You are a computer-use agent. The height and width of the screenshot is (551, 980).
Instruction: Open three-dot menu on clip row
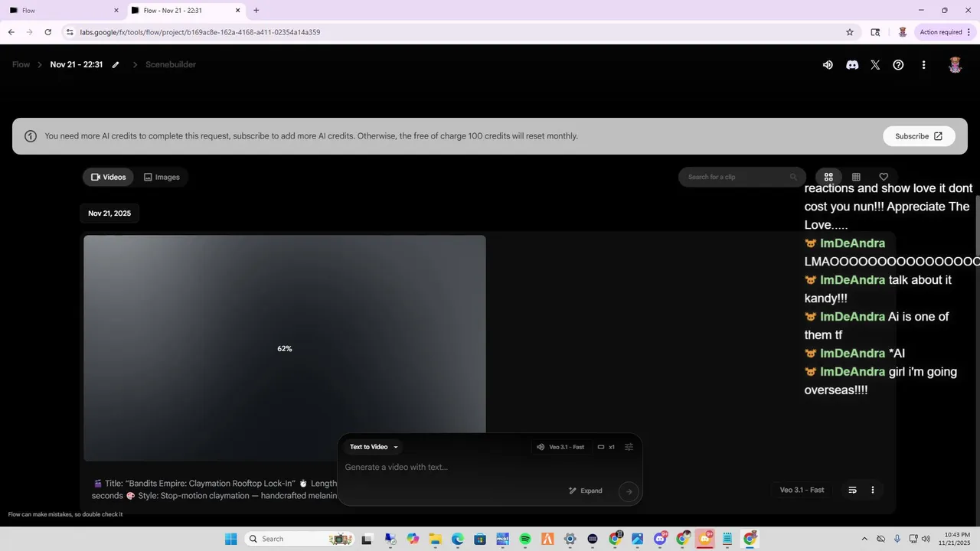click(x=873, y=490)
